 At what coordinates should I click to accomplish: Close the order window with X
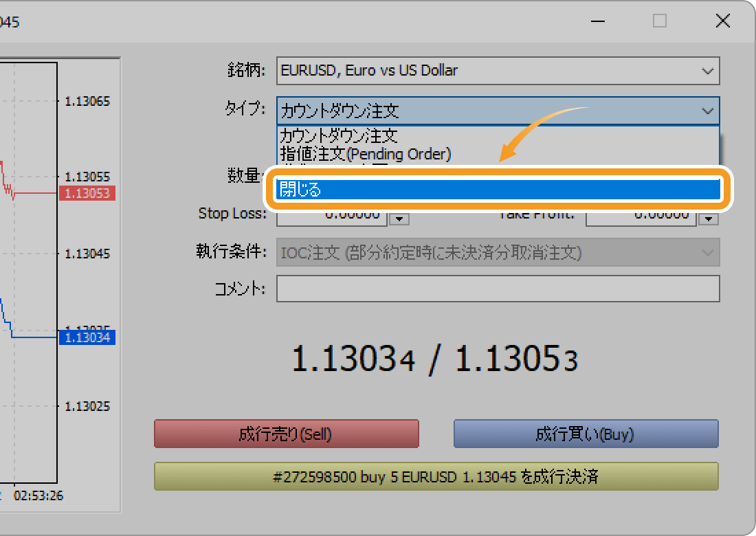[722, 21]
